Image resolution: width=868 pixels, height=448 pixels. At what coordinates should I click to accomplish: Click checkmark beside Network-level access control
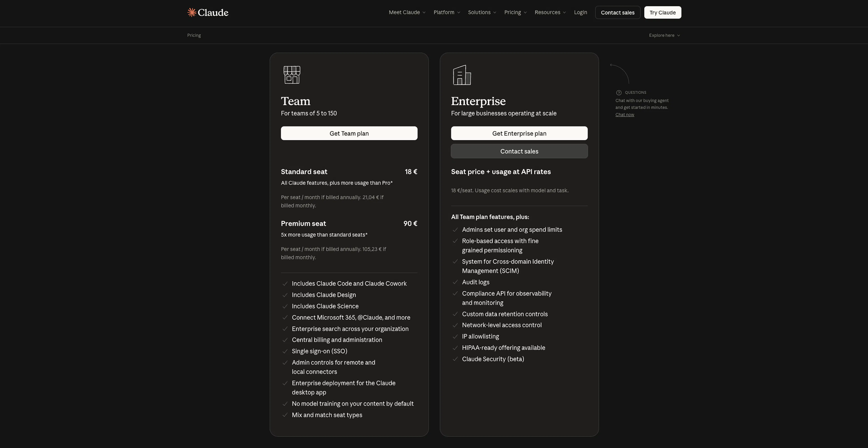click(x=455, y=325)
